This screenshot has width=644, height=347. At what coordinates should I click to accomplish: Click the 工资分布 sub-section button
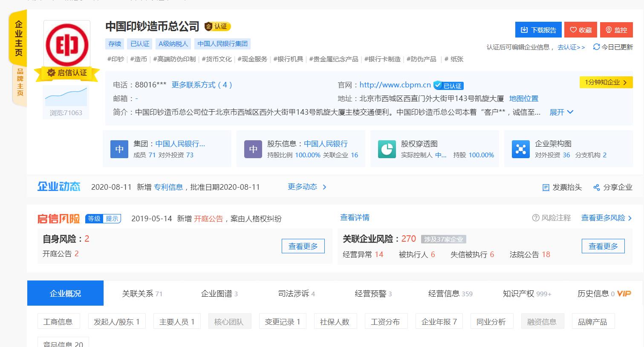point(385,321)
